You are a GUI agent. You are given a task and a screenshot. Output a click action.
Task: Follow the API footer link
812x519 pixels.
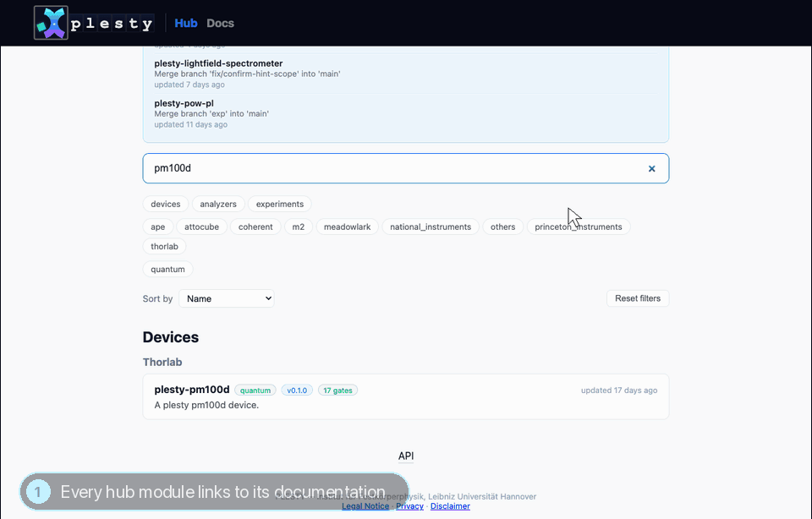(x=406, y=456)
